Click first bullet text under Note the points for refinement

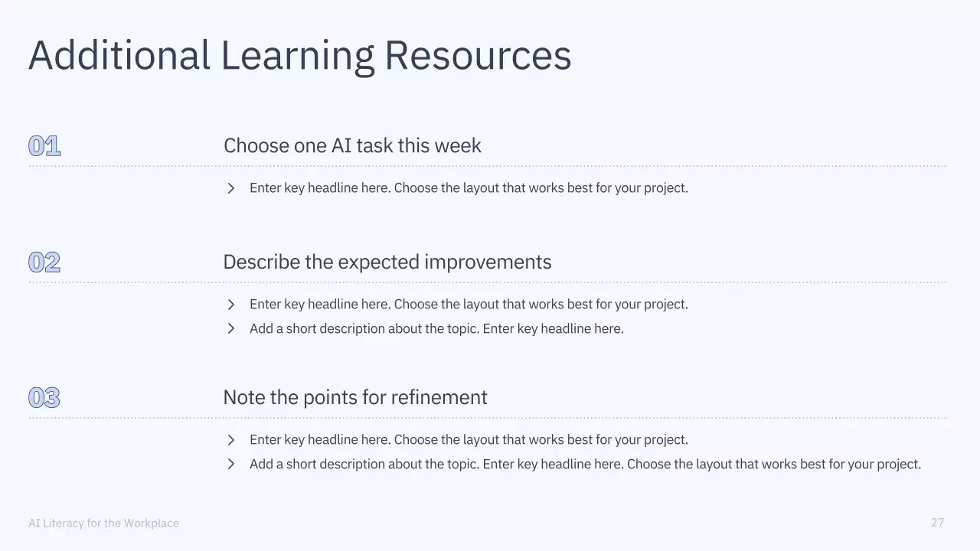tap(469, 440)
